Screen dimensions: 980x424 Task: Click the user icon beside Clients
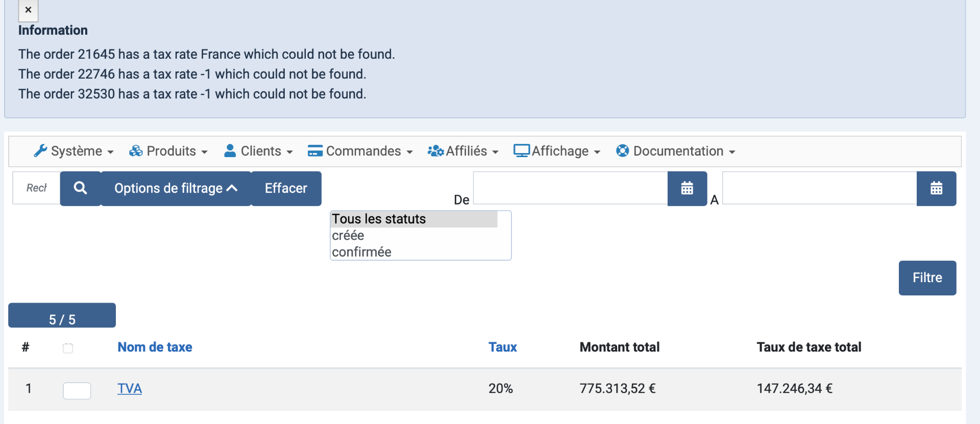click(x=230, y=151)
